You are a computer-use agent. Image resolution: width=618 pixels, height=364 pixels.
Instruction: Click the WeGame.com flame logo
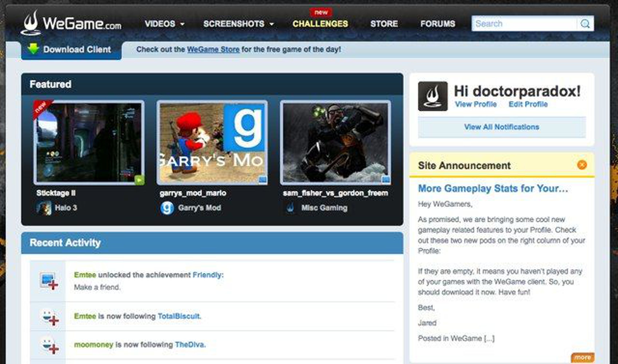[31, 23]
